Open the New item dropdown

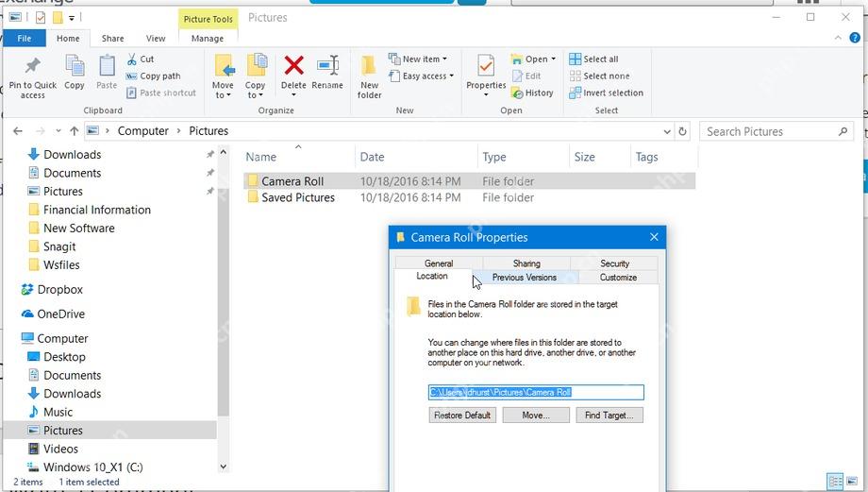(x=418, y=59)
